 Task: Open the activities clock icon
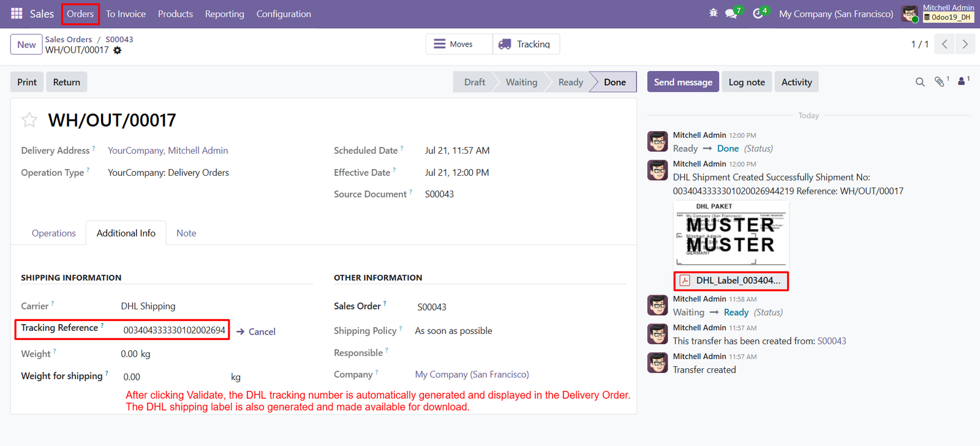click(759, 13)
